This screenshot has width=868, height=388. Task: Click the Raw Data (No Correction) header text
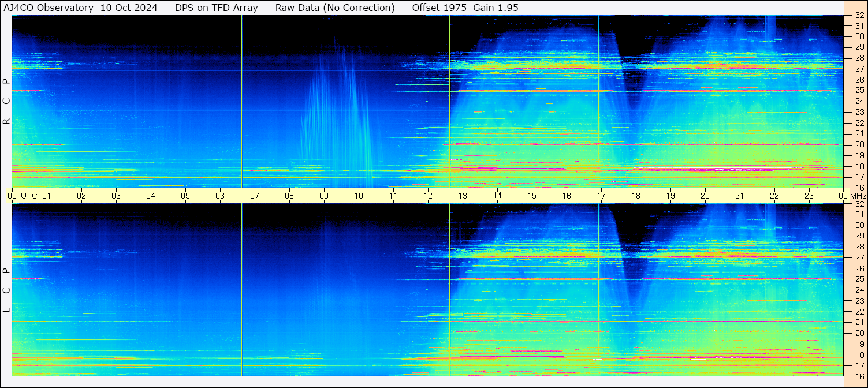click(335, 8)
